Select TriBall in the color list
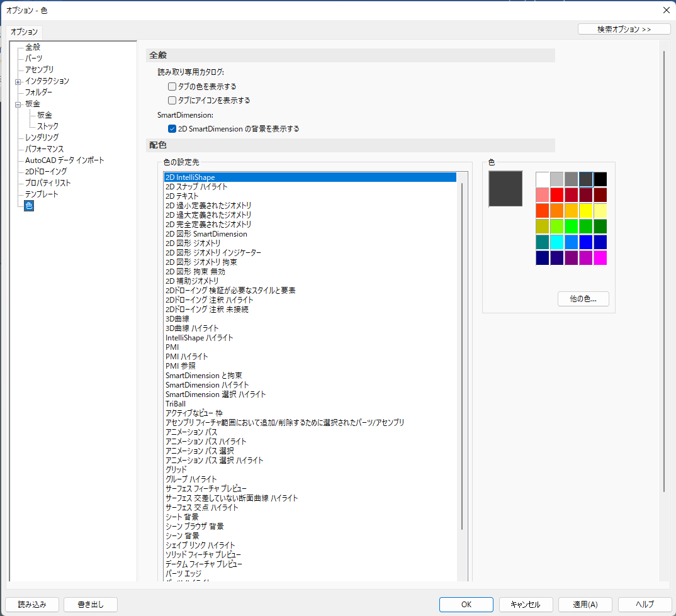The image size is (676, 616). click(176, 404)
